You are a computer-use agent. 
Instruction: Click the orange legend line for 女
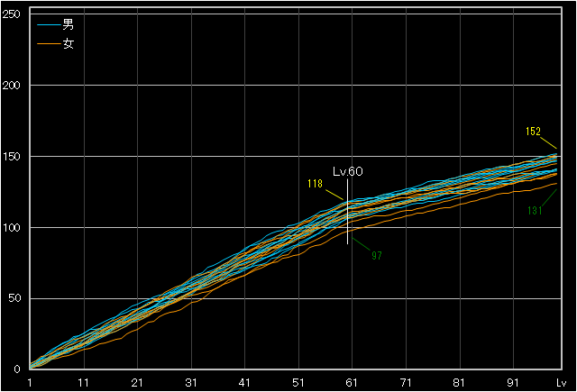49,44
